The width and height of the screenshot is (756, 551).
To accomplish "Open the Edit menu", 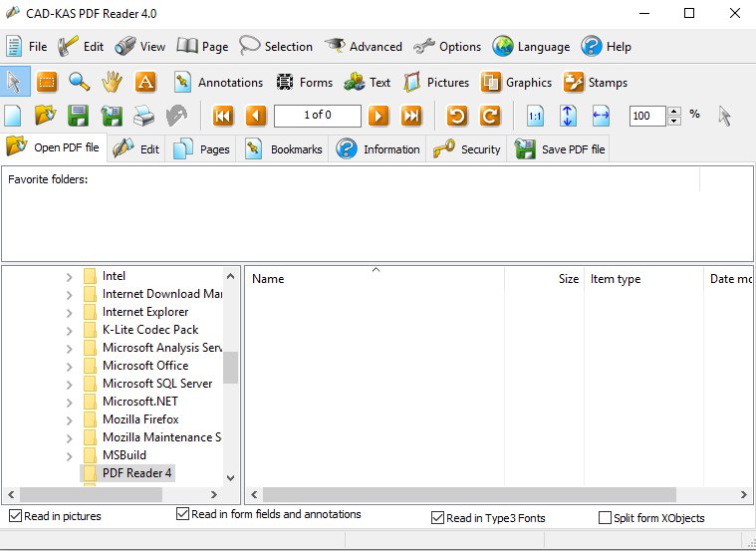I will click(x=80, y=47).
